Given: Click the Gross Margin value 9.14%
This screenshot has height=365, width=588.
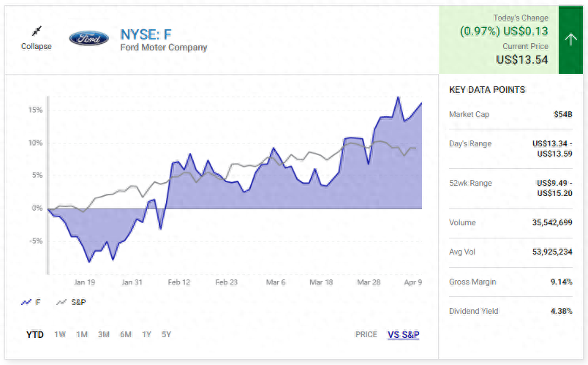Looking at the screenshot, I should pyautogui.click(x=562, y=282).
